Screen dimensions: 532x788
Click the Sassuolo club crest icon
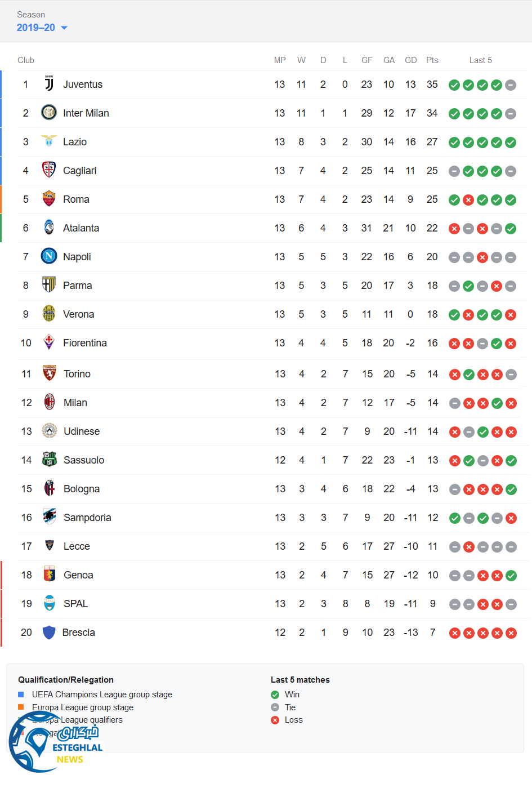point(50,460)
